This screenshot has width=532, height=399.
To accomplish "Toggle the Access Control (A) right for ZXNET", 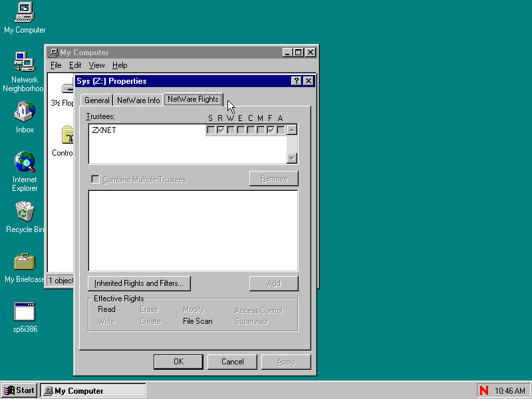I will coord(281,130).
